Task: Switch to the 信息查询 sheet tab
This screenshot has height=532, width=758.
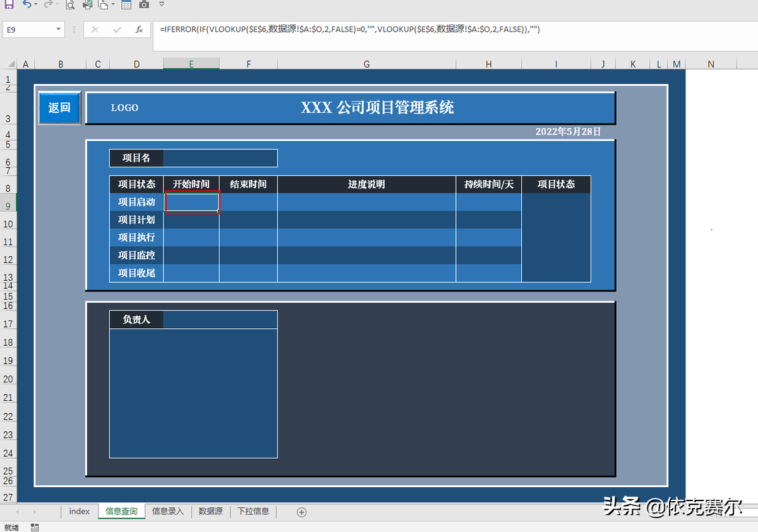Action: click(121, 511)
